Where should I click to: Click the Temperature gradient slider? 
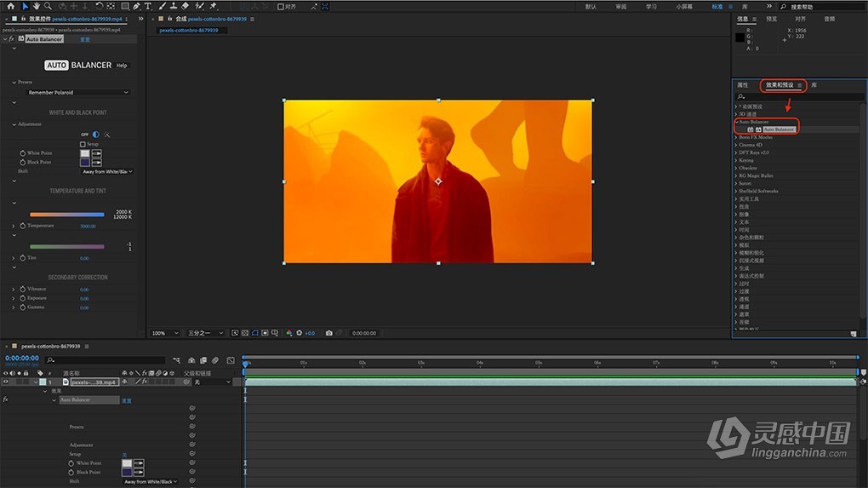point(67,215)
